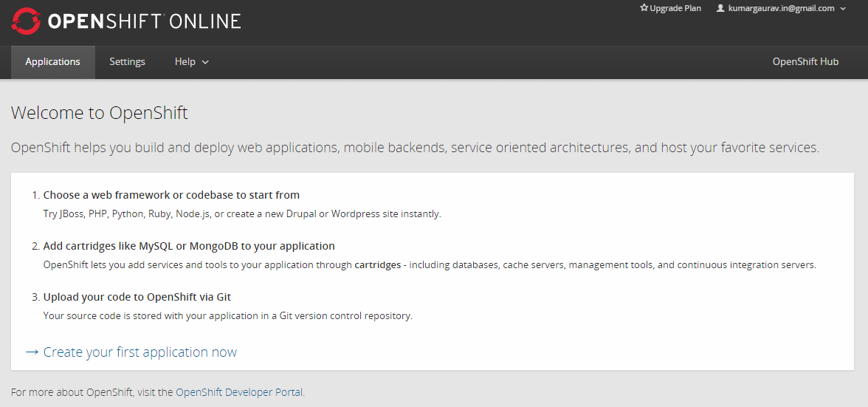Screen dimensions: 868x407
Task: Open the Settings tab
Action: coord(127,62)
